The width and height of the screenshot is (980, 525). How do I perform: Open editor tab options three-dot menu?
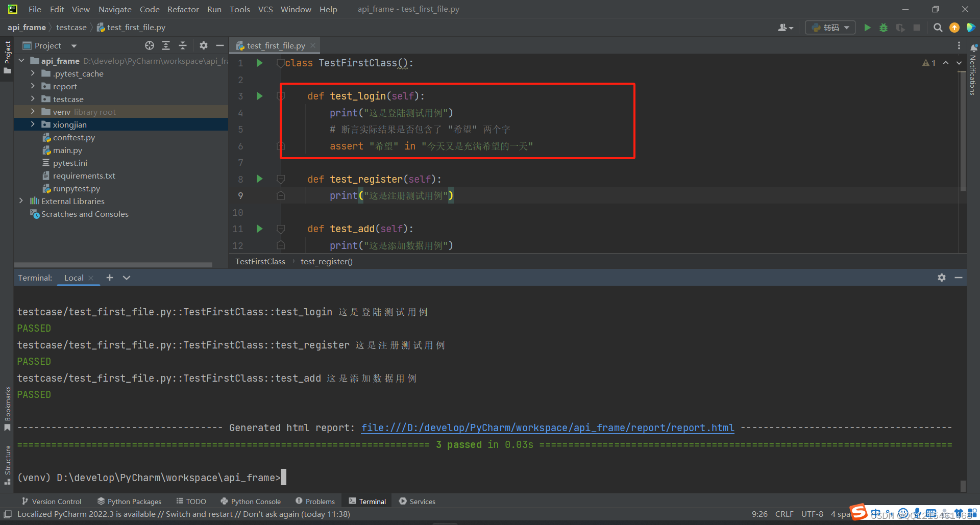[959, 45]
